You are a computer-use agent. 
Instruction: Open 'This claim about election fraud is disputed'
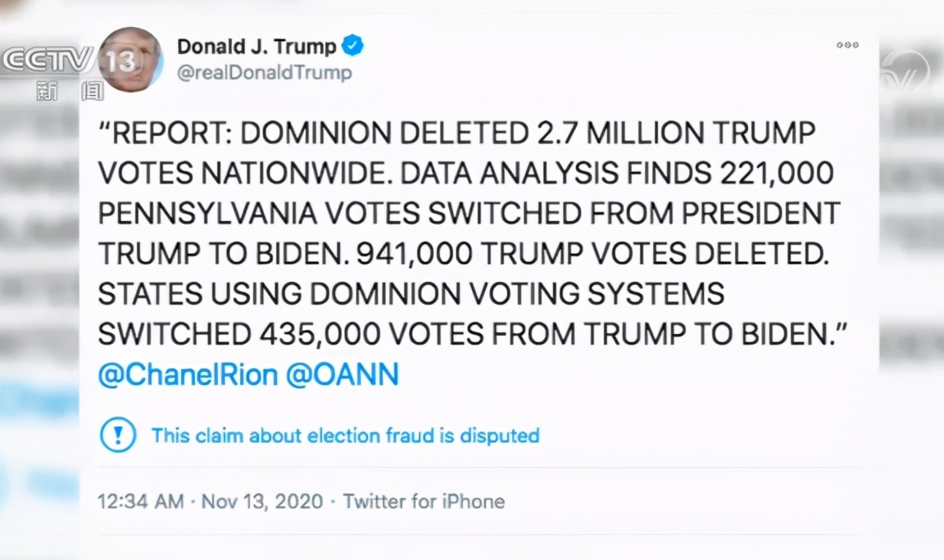pos(345,435)
